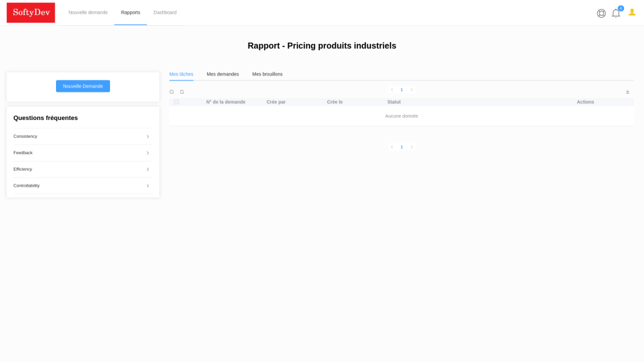Viewport: 644px width, 362px height.
Task: Click the Rapport - Pricing produits industriels title
Action: coord(322,46)
